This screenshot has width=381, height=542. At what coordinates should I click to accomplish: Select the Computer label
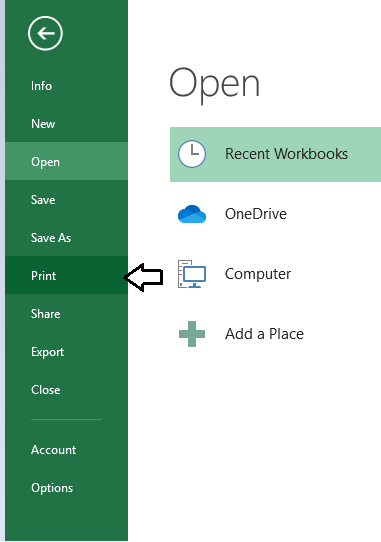point(258,274)
